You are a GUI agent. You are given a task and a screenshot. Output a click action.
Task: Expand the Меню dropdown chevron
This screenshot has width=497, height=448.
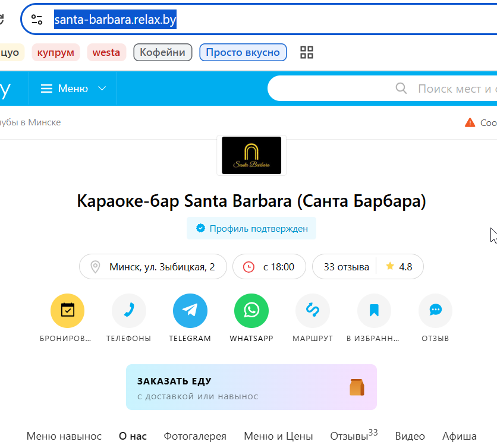(102, 89)
